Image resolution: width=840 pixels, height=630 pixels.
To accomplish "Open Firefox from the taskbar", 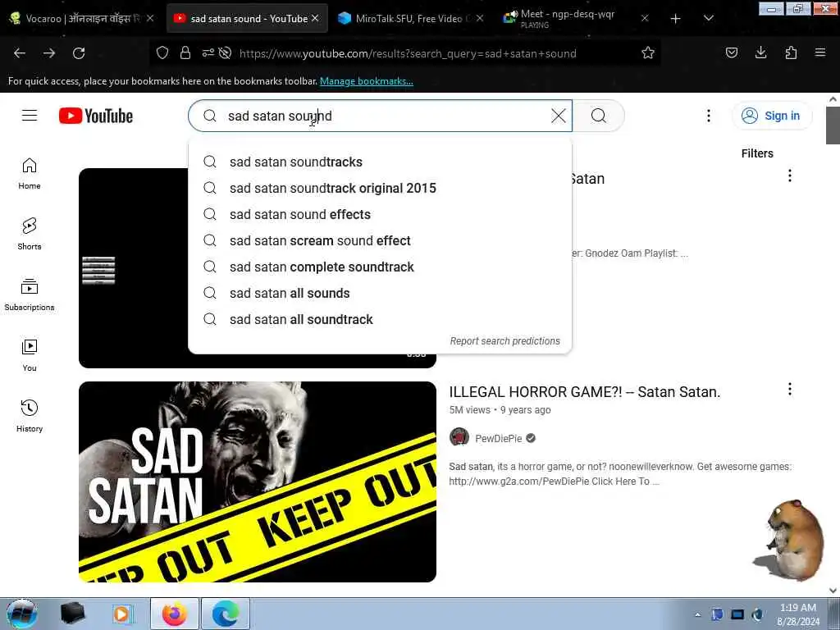I will [x=175, y=614].
